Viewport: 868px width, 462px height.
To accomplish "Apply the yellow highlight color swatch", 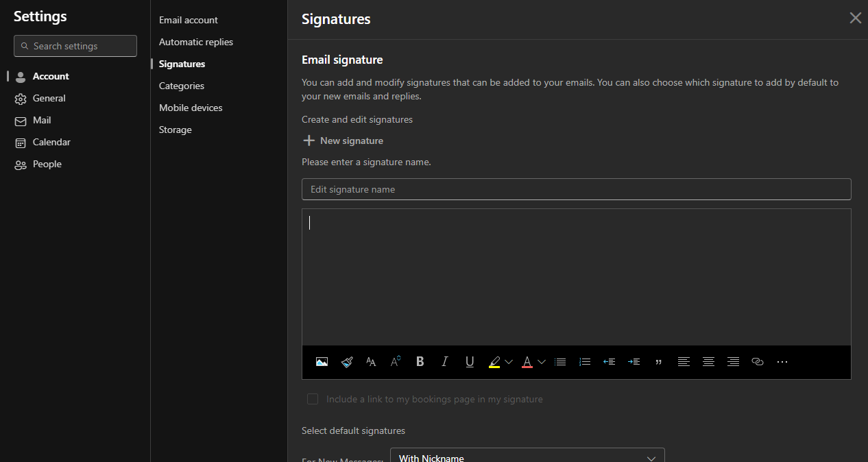I will (494, 362).
